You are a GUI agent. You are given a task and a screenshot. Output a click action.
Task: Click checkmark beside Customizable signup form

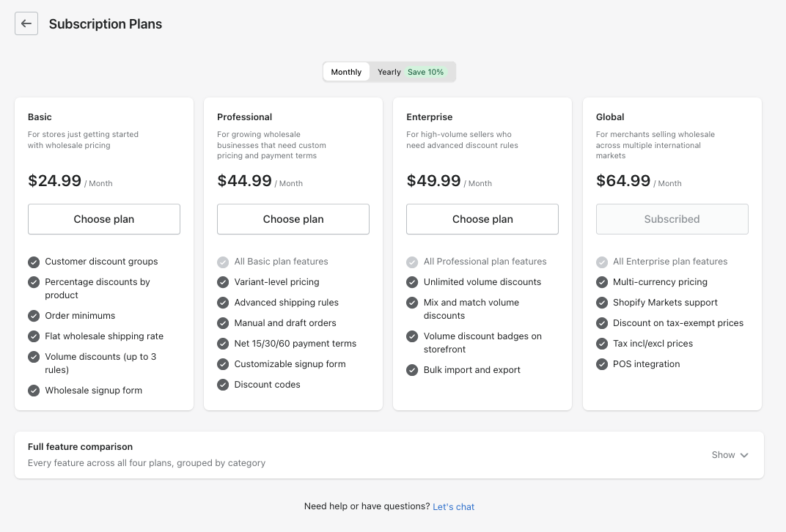coord(223,365)
